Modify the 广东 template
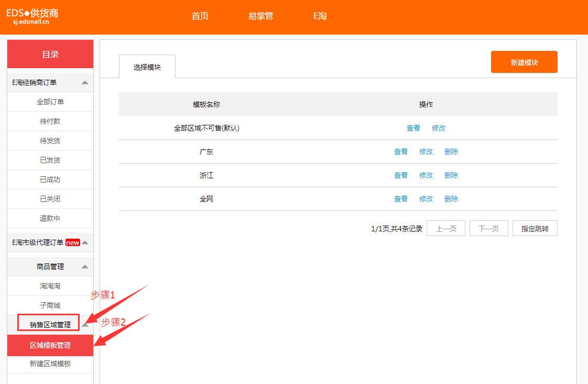The width and height of the screenshot is (588, 384). click(x=426, y=152)
